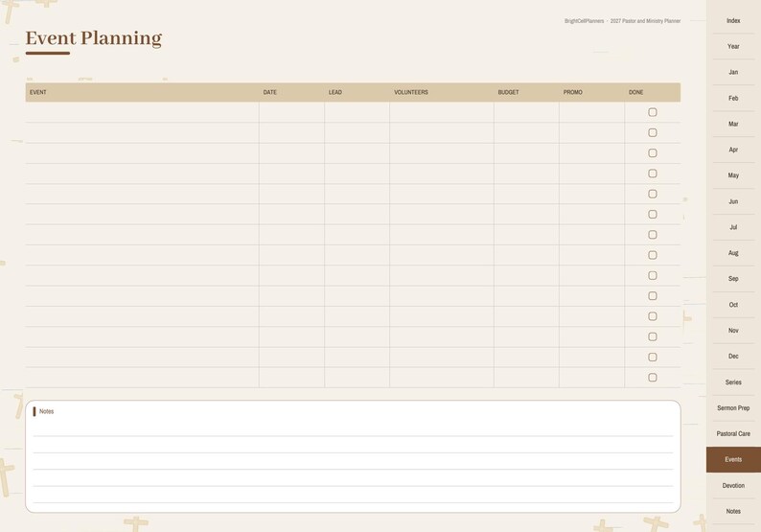Navigate to the Jun tab

[733, 201]
